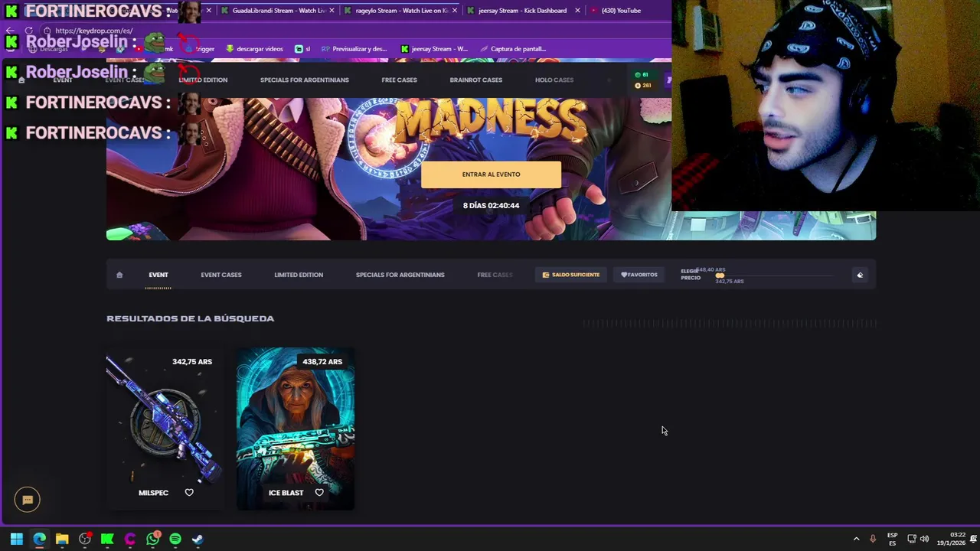This screenshot has height=551, width=980.
Task: Open the 'Captura de pantall...' bookmark
Action: coord(513,49)
